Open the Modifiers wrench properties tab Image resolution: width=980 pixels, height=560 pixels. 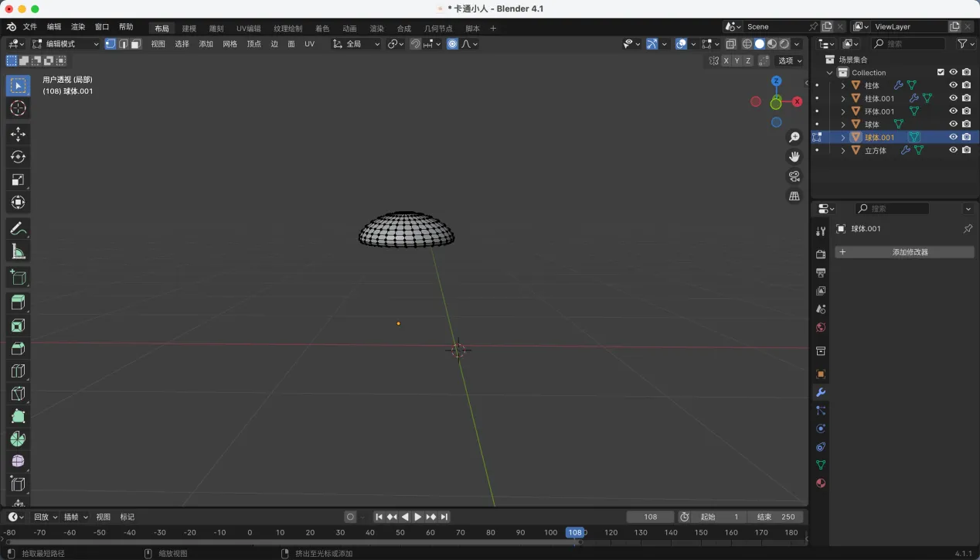click(x=821, y=392)
